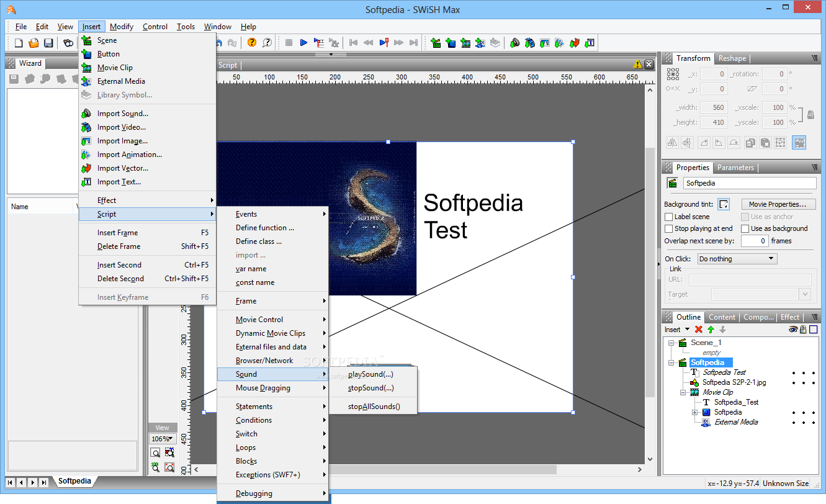Toggle the highlighted transform mode button
Image resolution: width=826 pixels, height=504 pixels.
click(x=799, y=143)
